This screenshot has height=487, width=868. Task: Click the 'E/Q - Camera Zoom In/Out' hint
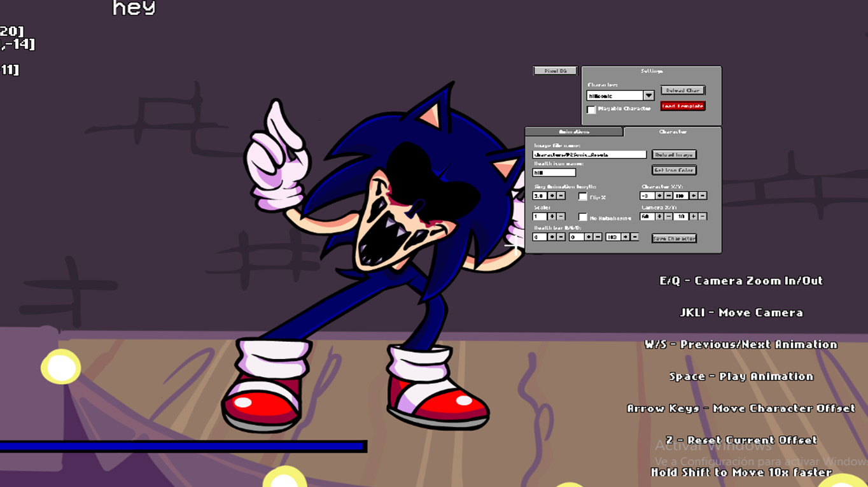coord(741,281)
